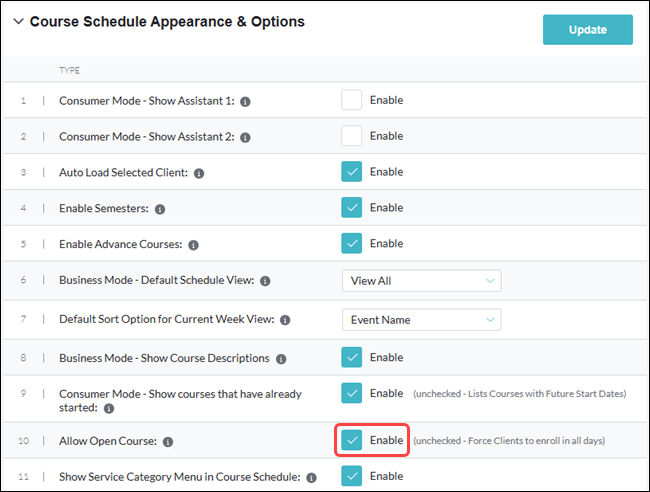Collapse the Course Schedule Appearance & Options section

pos(18,22)
